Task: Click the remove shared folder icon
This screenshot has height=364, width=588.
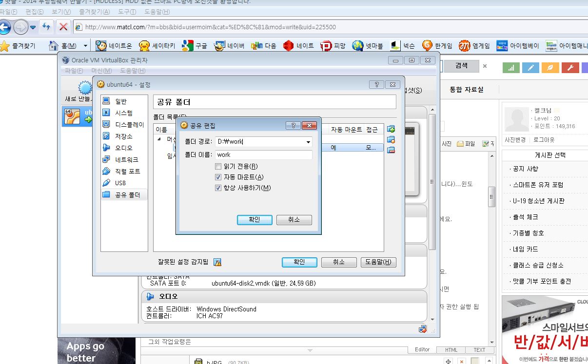Action: [391, 150]
